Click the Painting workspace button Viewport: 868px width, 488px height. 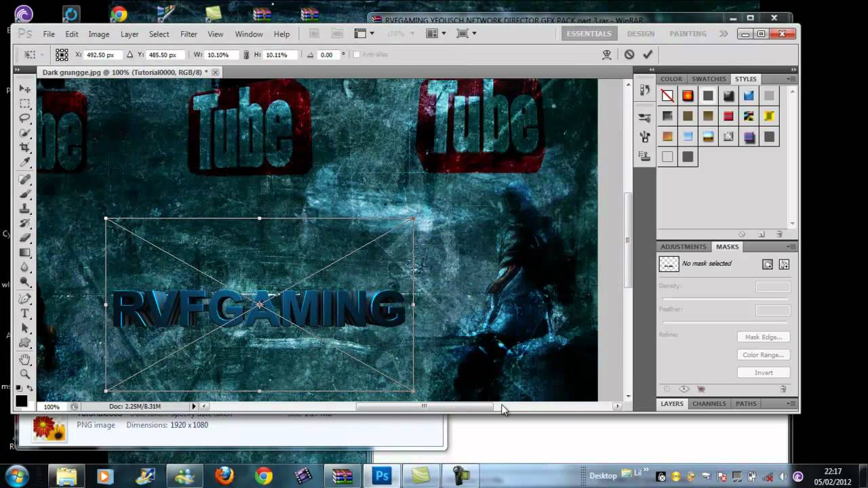pos(688,34)
